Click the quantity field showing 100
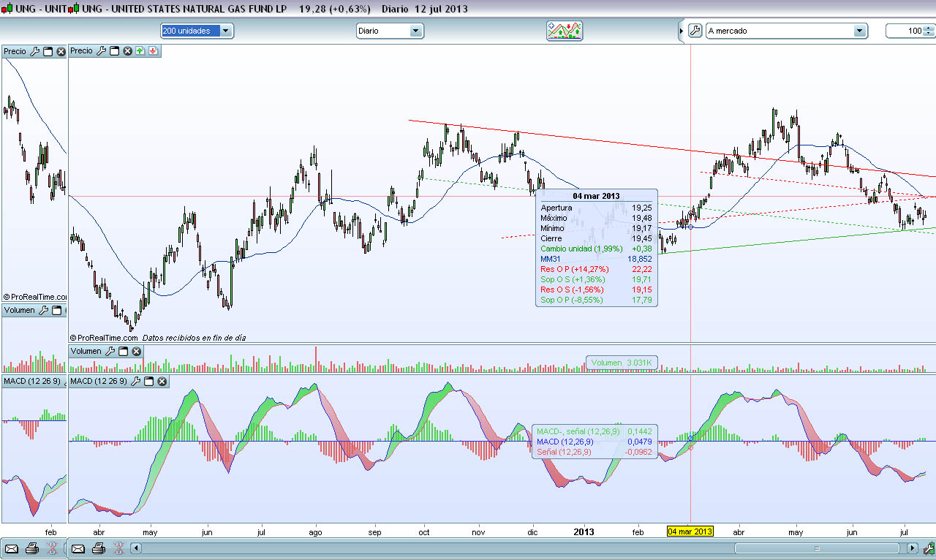This screenshot has height=560, width=936. (x=905, y=31)
